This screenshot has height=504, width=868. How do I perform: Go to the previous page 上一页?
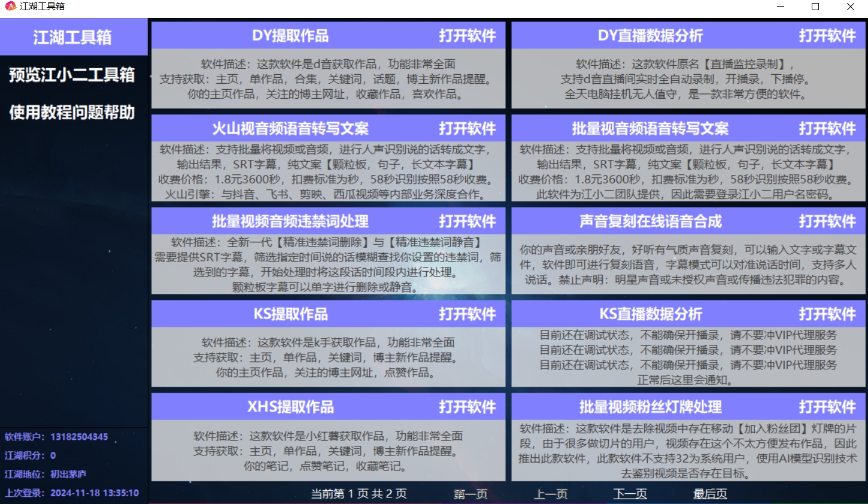click(x=550, y=494)
